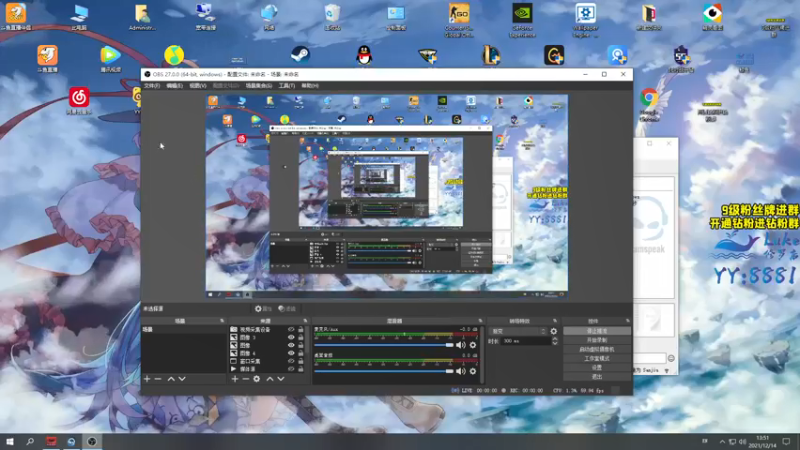Open settings gear for 麦克风/Aux audio
Image resolution: width=800 pixels, height=450 pixels.
coord(473,345)
